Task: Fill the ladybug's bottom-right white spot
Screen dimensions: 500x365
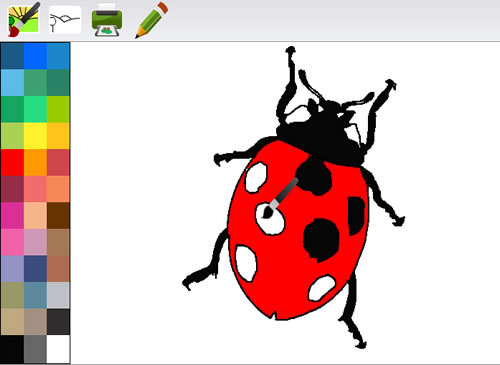Action: pos(321,288)
